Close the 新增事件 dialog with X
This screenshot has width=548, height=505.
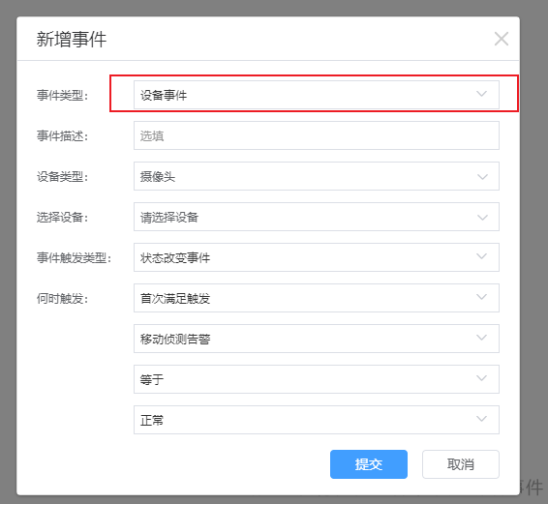(x=501, y=39)
